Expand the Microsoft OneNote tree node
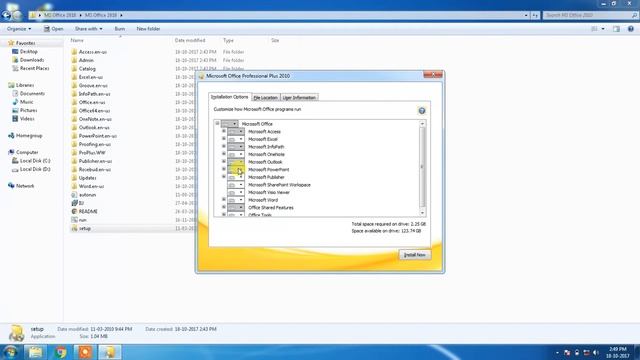The image size is (640, 360). click(224, 154)
